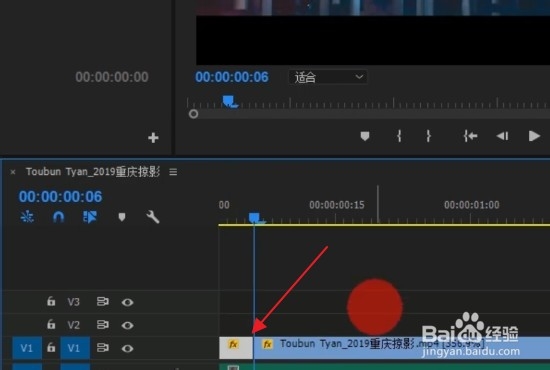Click the program monitor timecode 00:00:00:06

coord(232,77)
